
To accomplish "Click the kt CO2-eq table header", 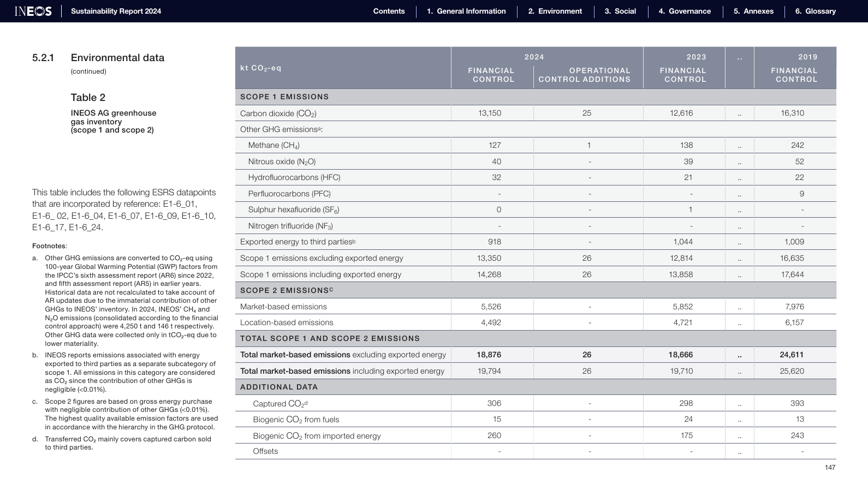I will (260, 68).
